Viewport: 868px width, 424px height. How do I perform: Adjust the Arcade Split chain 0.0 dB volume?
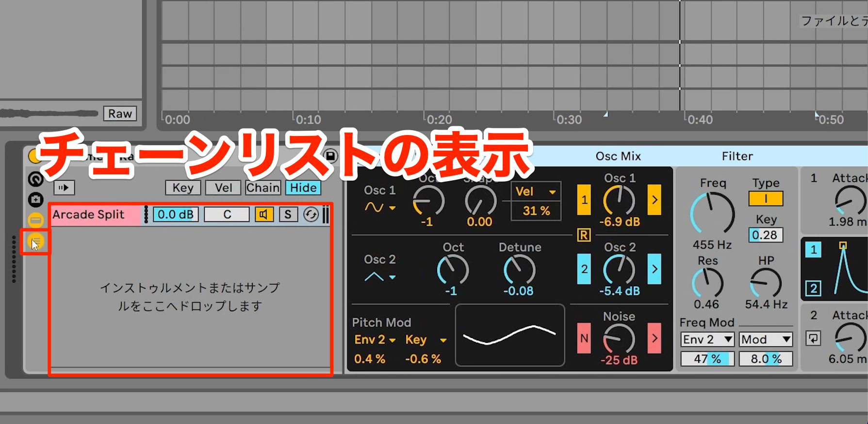click(176, 214)
